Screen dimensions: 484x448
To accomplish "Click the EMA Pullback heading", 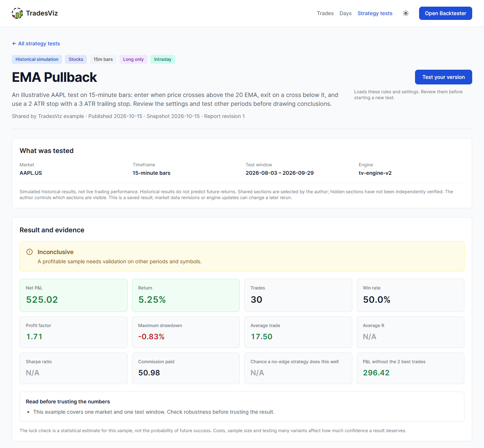I will (54, 77).
